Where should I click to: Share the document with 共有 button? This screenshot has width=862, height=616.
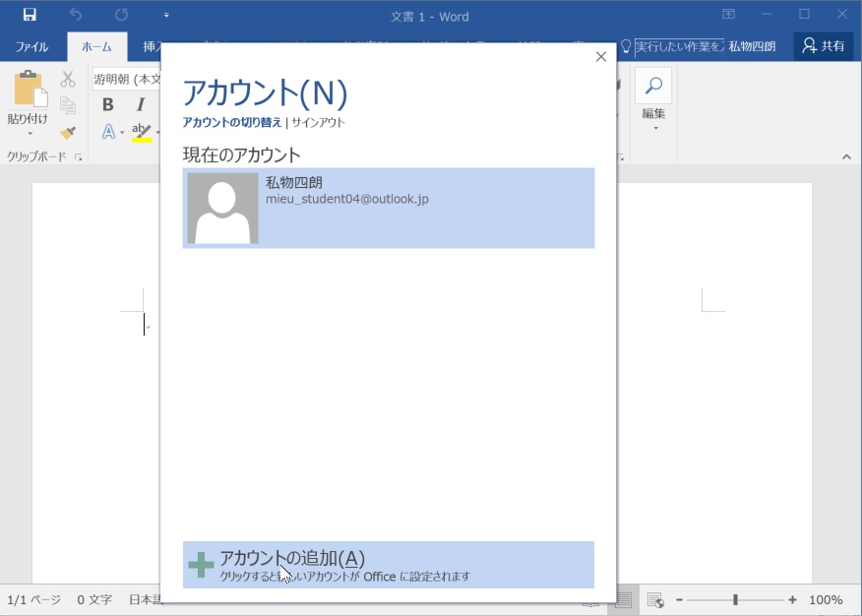tap(823, 46)
